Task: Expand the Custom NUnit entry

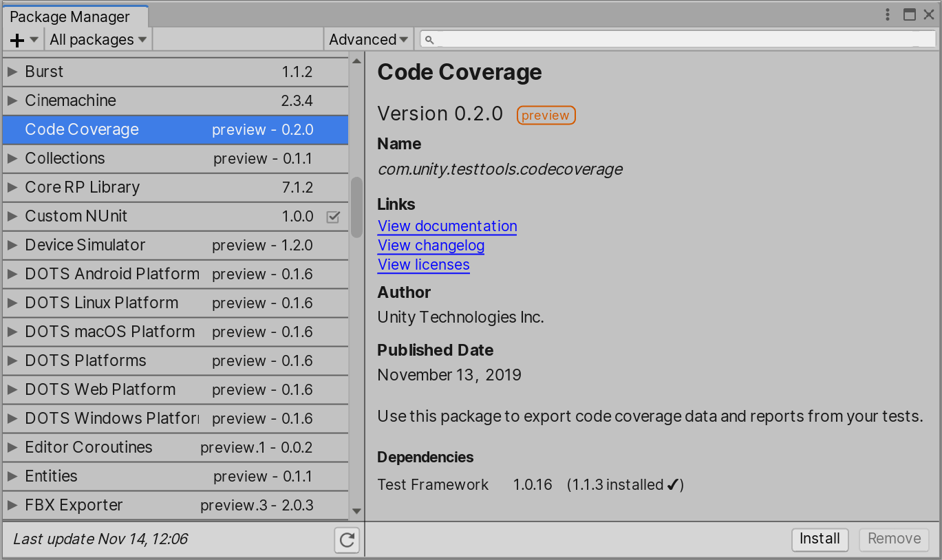Action: pyautogui.click(x=12, y=216)
